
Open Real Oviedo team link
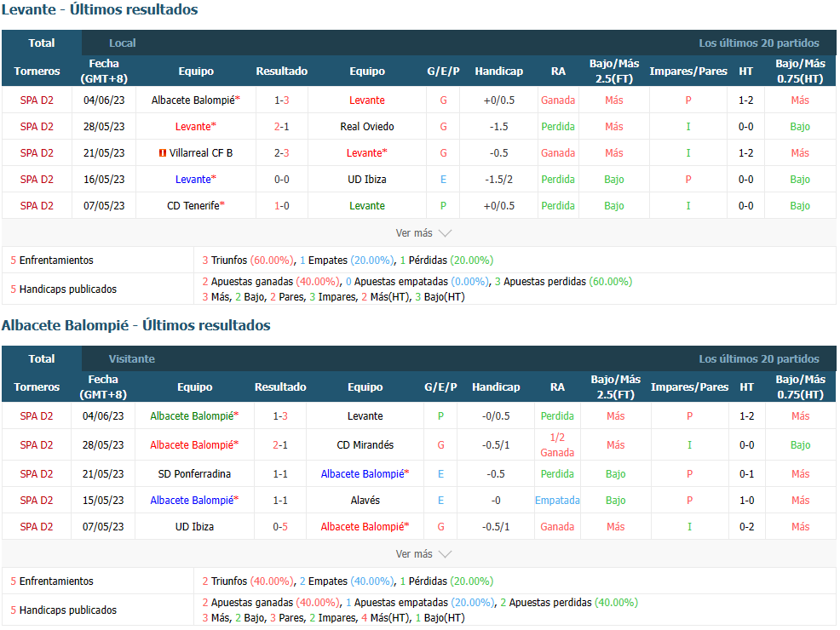coord(367,126)
